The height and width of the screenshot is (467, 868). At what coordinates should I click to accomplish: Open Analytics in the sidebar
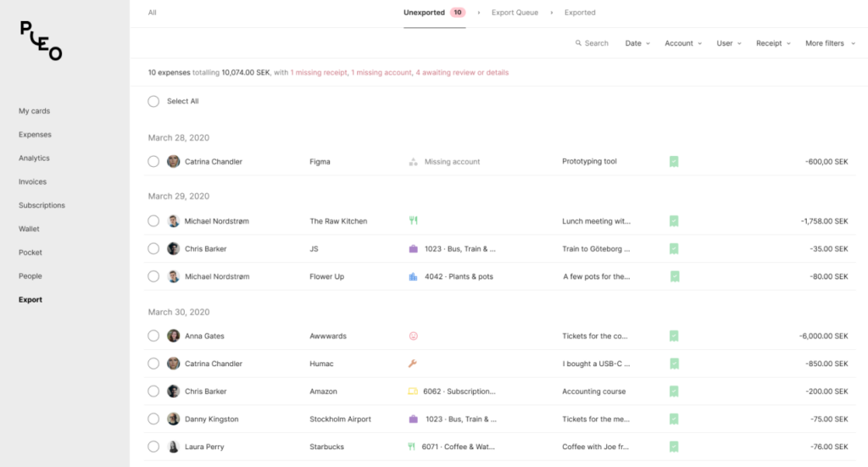point(34,158)
